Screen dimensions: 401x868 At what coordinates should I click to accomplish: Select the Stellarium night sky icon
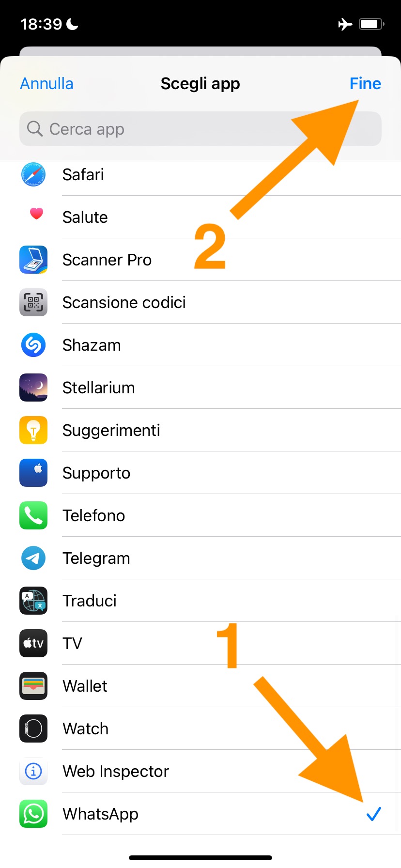(33, 387)
